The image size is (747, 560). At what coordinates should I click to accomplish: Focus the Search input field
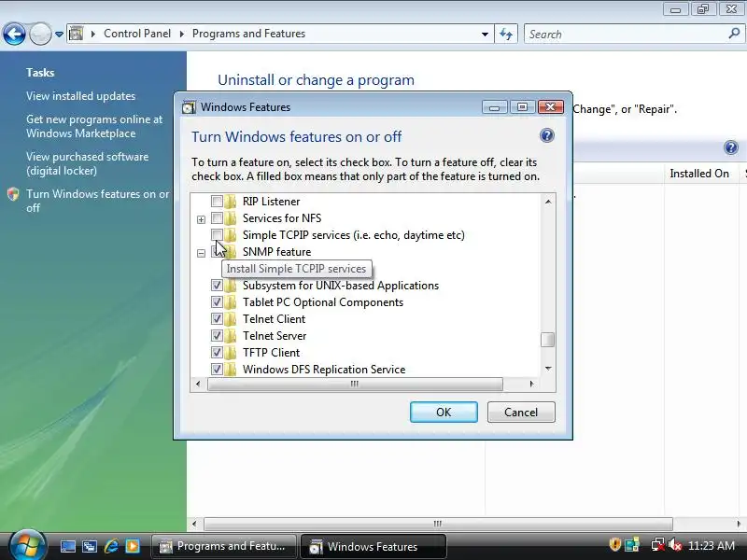(627, 35)
